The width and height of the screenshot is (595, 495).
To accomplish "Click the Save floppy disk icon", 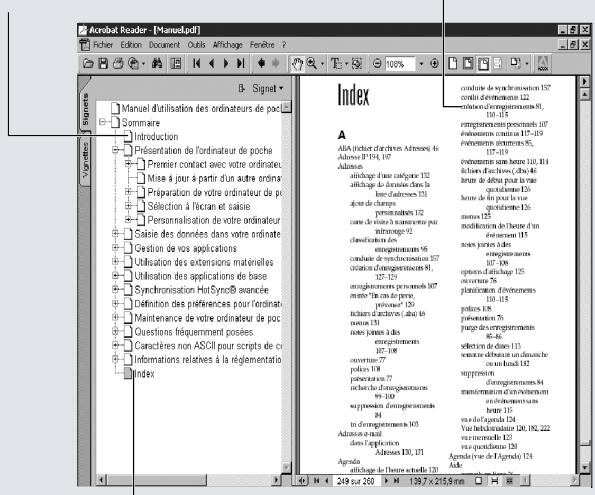I will point(103,64).
